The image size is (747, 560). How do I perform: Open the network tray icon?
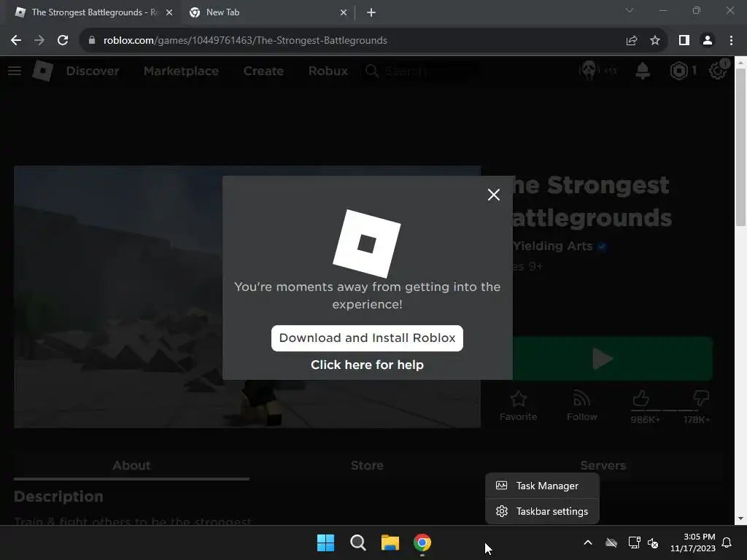tap(634, 542)
